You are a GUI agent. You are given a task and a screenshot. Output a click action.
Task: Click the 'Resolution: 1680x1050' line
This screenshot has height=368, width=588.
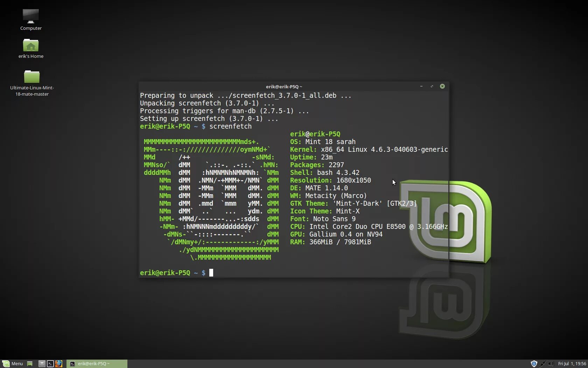point(330,180)
